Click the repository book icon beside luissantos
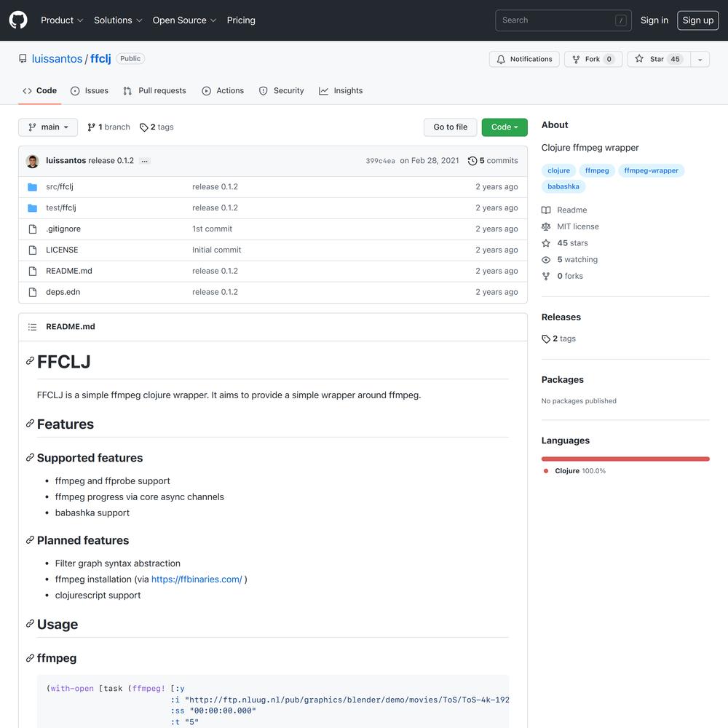Image resolution: width=728 pixels, height=728 pixels. 23,58
